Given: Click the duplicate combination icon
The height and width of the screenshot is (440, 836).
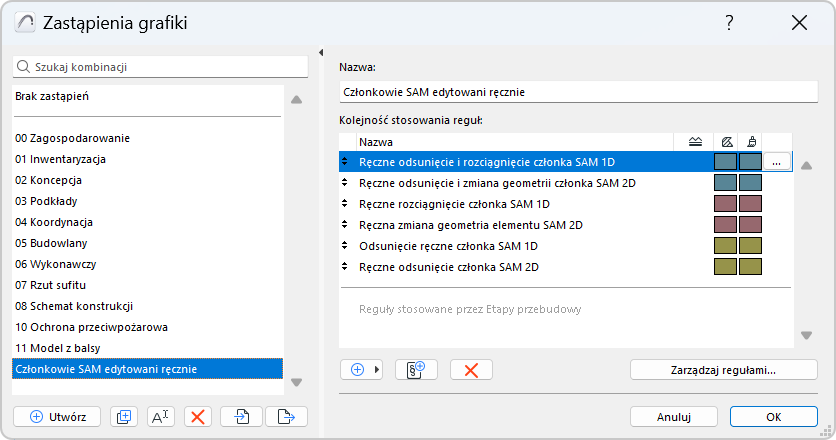Looking at the screenshot, I should point(124,416).
